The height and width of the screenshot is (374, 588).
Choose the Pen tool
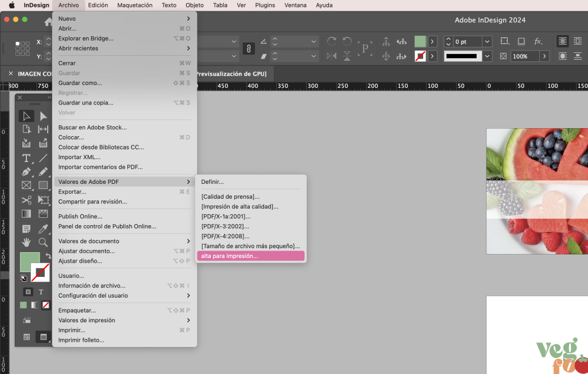click(x=26, y=172)
